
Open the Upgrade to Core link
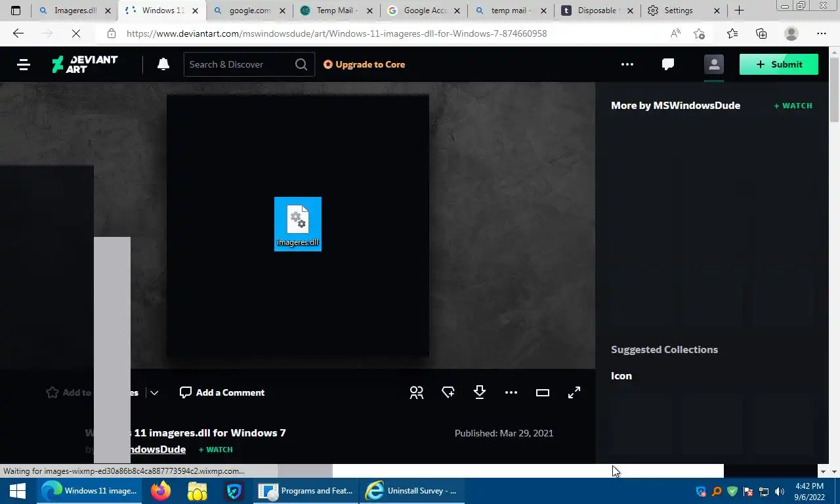[364, 64]
